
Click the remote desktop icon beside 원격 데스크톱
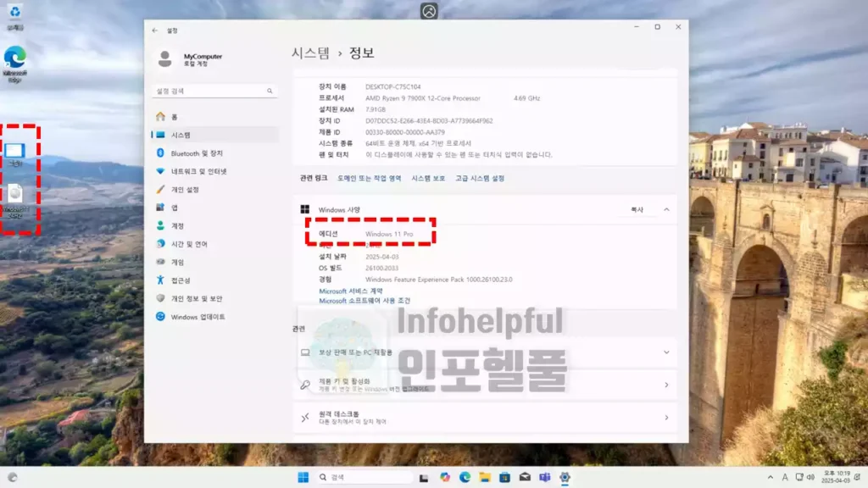(x=305, y=418)
